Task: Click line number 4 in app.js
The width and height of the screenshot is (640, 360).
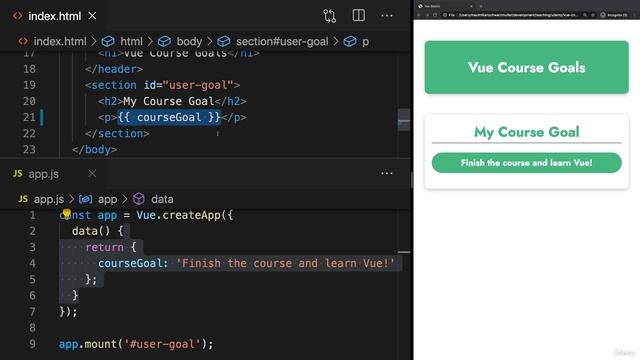Action: tap(32, 263)
